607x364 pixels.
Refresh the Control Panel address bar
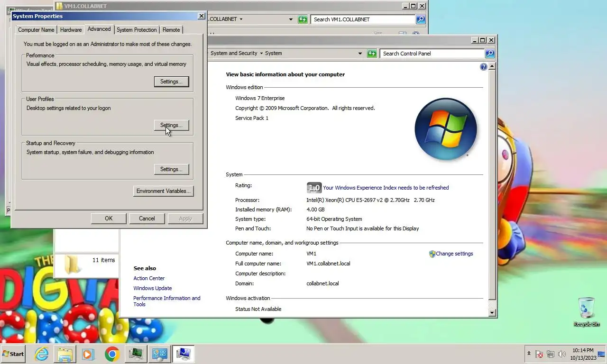click(x=372, y=54)
